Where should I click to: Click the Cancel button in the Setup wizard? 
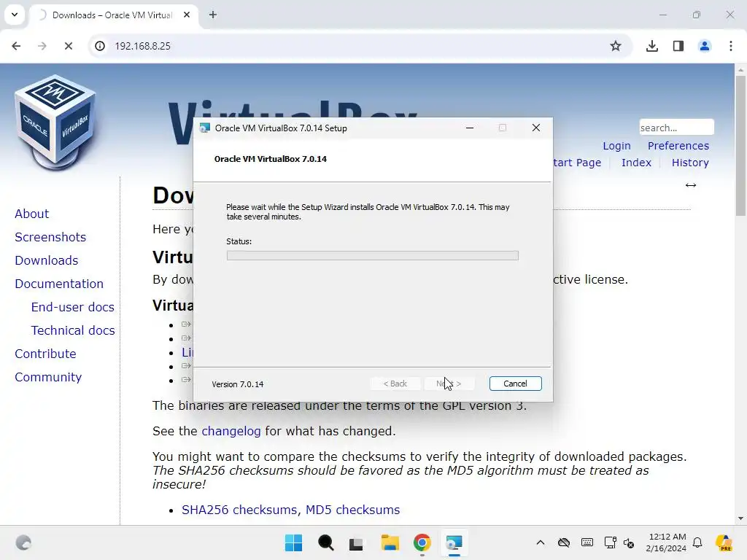point(515,384)
